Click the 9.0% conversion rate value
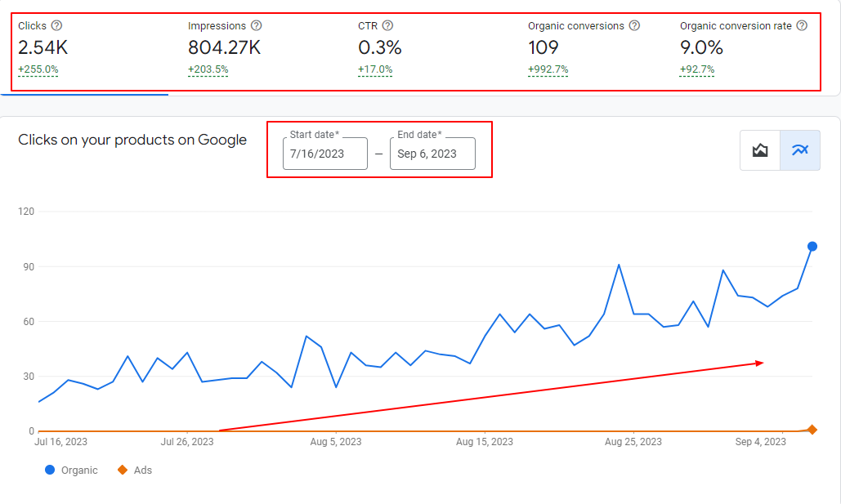The image size is (841, 504). (x=701, y=47)
